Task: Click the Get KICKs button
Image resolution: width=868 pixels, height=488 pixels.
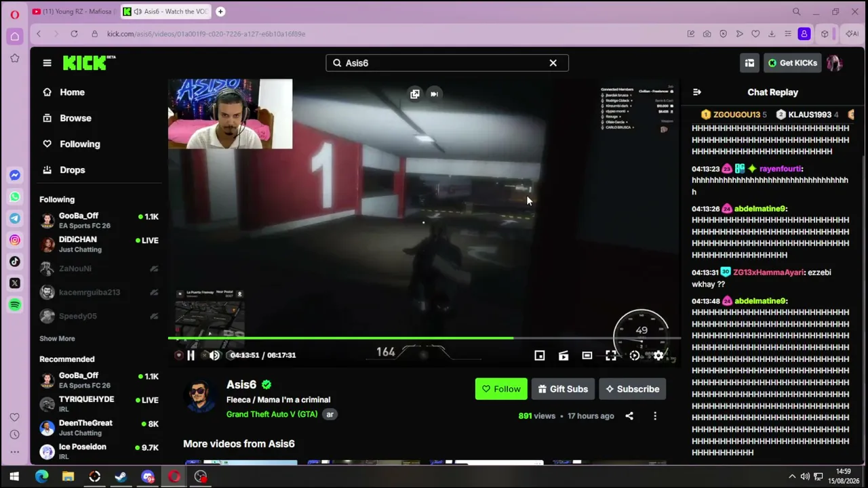Action: tap(792, 63)
